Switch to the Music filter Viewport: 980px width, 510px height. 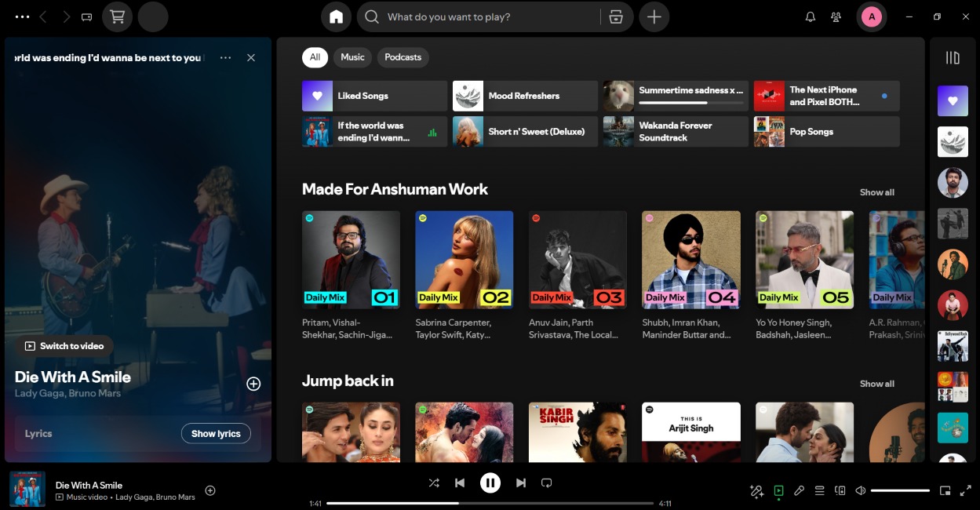pos(352,57)
